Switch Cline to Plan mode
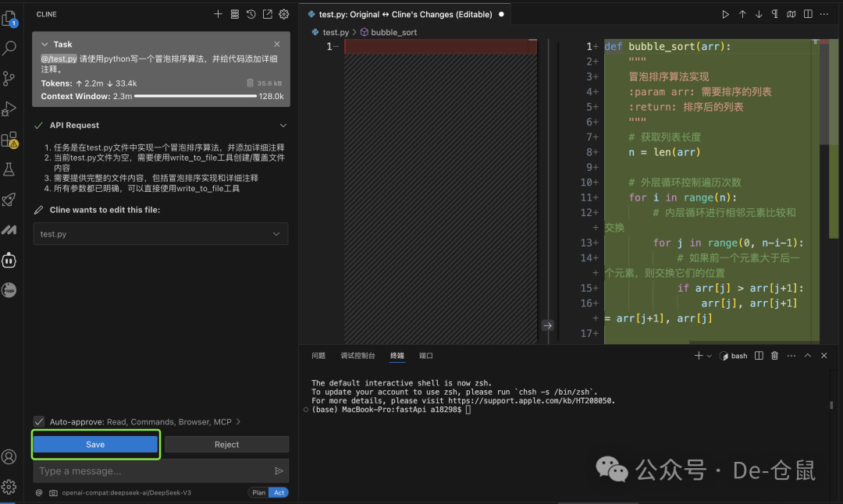 coord(258,492)
